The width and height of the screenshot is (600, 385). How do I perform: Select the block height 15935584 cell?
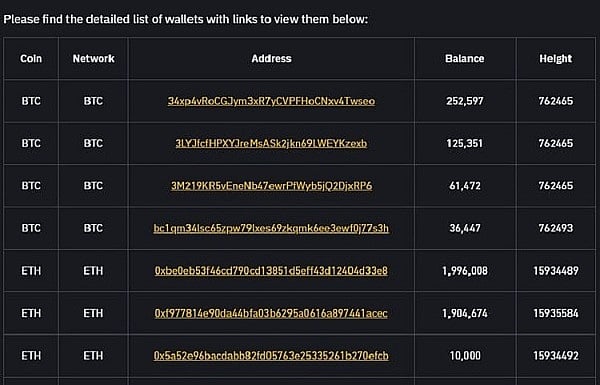click(556, 313)
